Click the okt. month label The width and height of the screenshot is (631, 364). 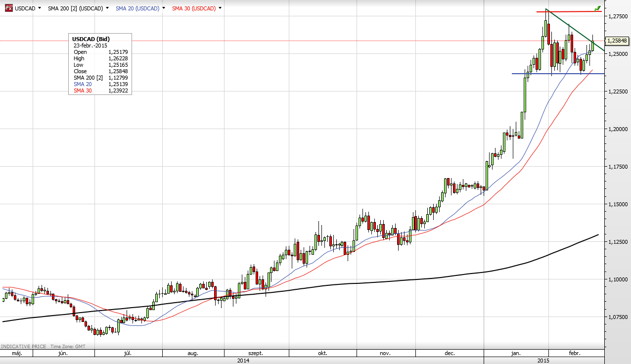[x=322, y=354]
